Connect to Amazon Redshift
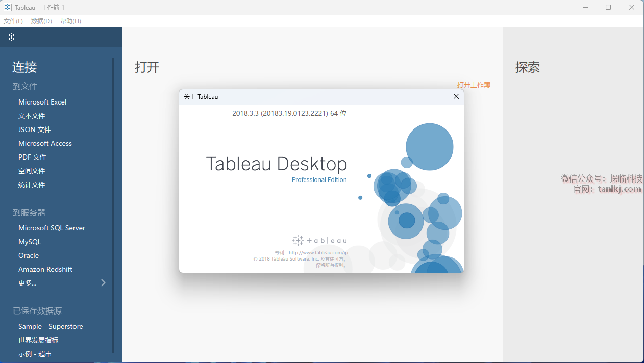This screenshot has width=644, height=363. [45, 269]
